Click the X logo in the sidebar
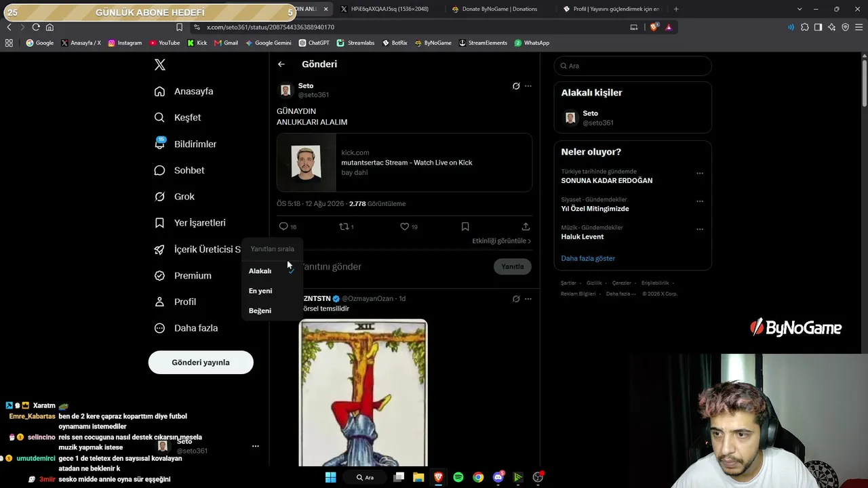The height and width of the screenshot is (488, 868). tap(160, 64)
